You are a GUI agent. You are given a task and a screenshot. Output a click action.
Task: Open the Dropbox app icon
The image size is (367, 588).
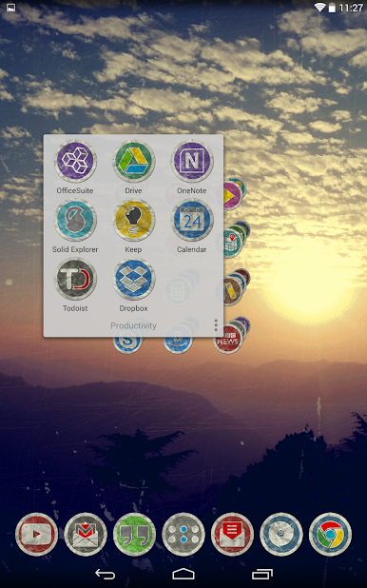pos(133,279)
